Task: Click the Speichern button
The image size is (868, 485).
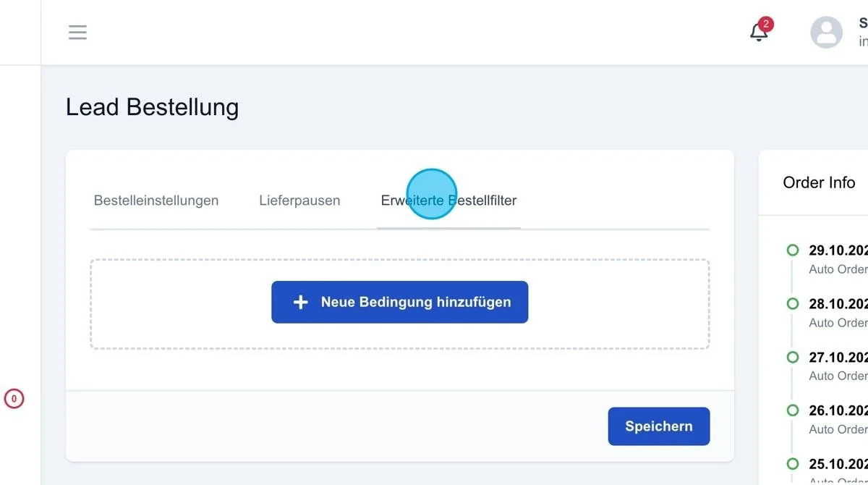Action: pyautogui.click(x=659, y=426)
